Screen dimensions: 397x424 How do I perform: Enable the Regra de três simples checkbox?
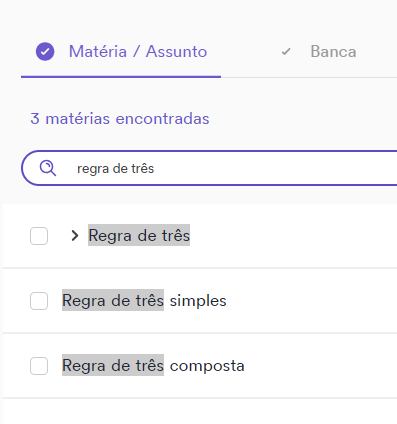pos(39,301)
